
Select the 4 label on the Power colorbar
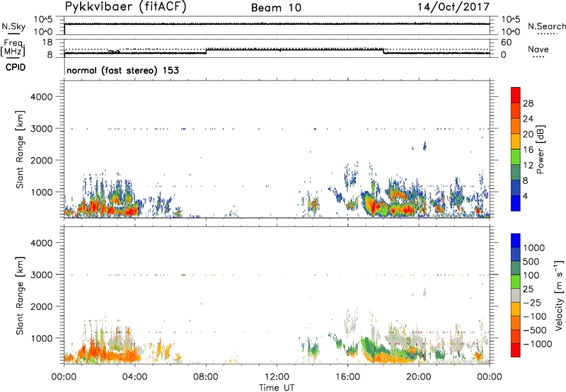coord(525,196)
